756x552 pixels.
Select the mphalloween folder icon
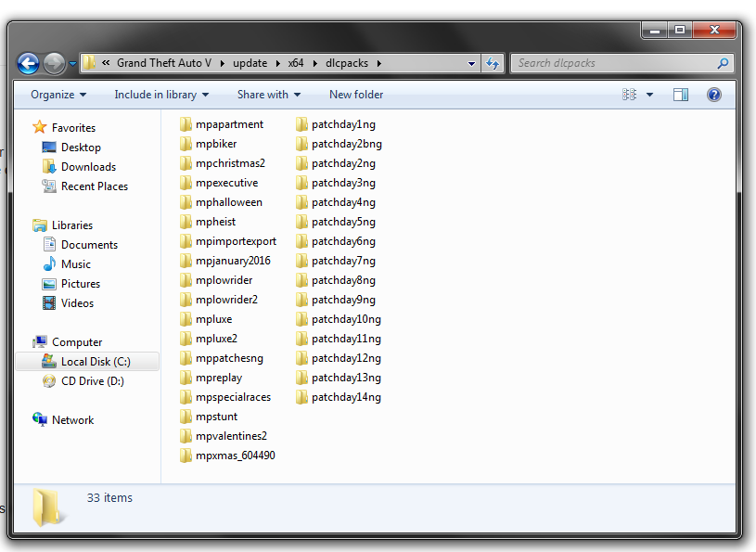(x=186, y=202)
